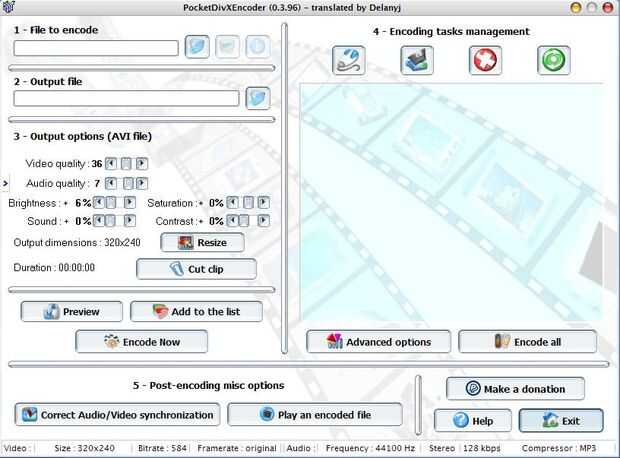Click the Preview button

click(72, 312)
